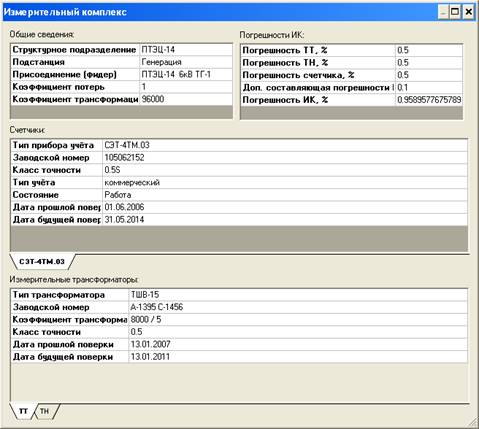Minimize the window from the title bar
Image resolution: width=479 pixels, height=429 pixels.
pos(443,12)
